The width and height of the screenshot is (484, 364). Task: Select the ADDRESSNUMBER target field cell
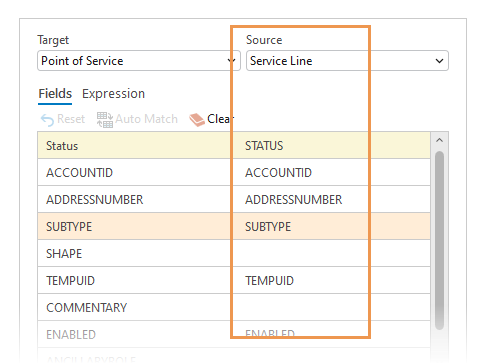click(x=135, y=199)
